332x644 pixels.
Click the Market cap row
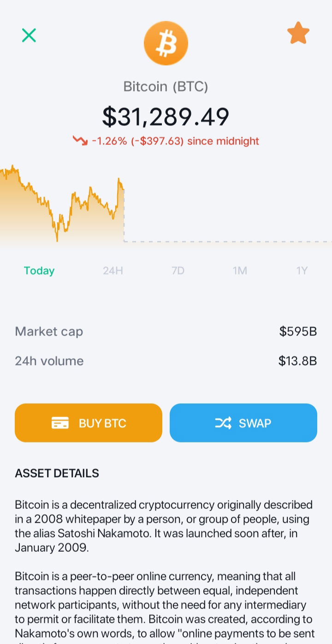pyautogui.click(x=166, y=331)
